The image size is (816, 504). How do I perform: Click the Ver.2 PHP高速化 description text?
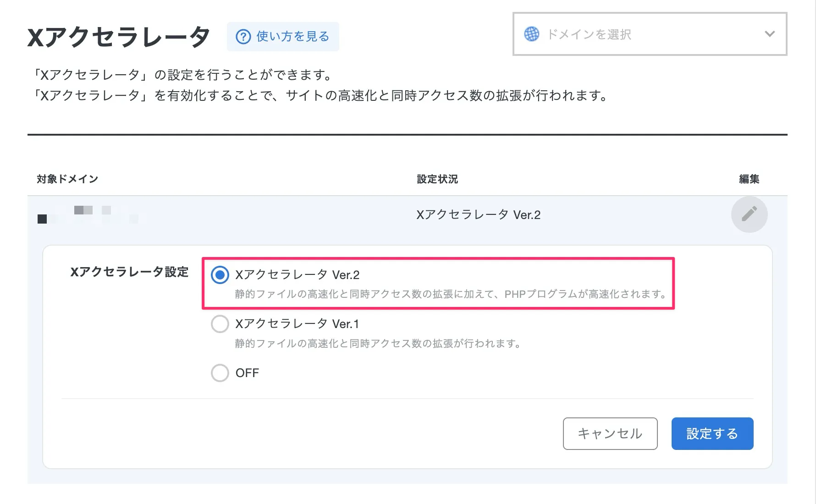pos(451,294)
